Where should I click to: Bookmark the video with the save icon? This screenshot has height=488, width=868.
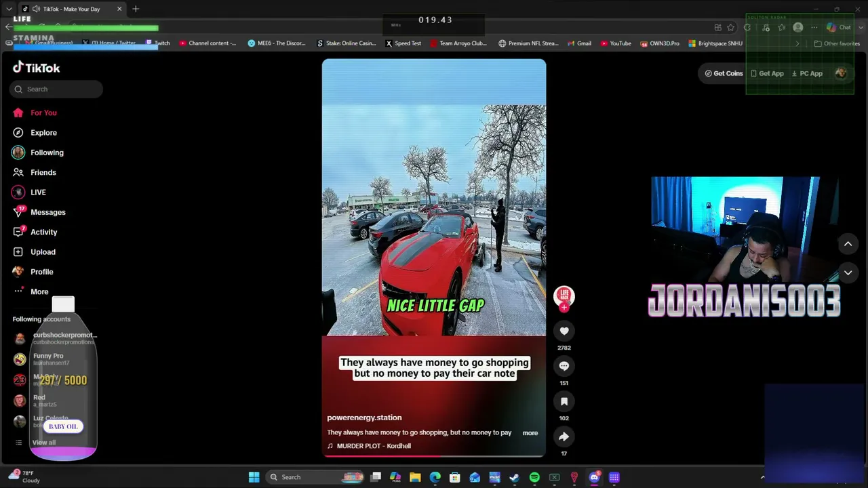point(564,401)
